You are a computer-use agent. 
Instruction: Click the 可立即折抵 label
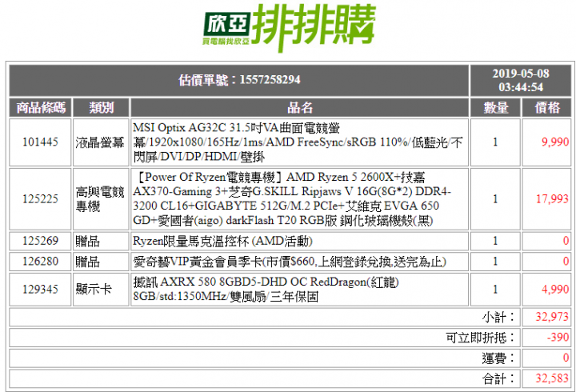(481, 338)
